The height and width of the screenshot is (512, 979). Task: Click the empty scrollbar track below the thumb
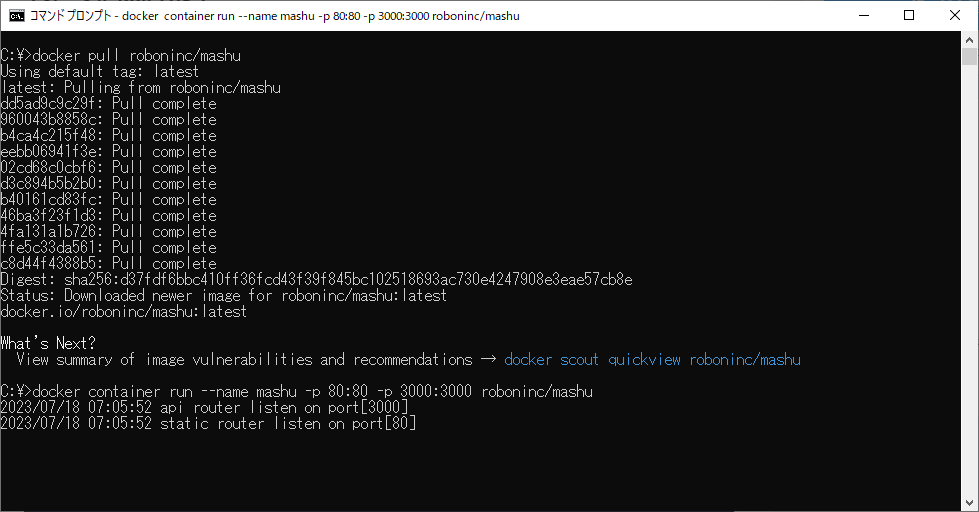tap(969, 300)
